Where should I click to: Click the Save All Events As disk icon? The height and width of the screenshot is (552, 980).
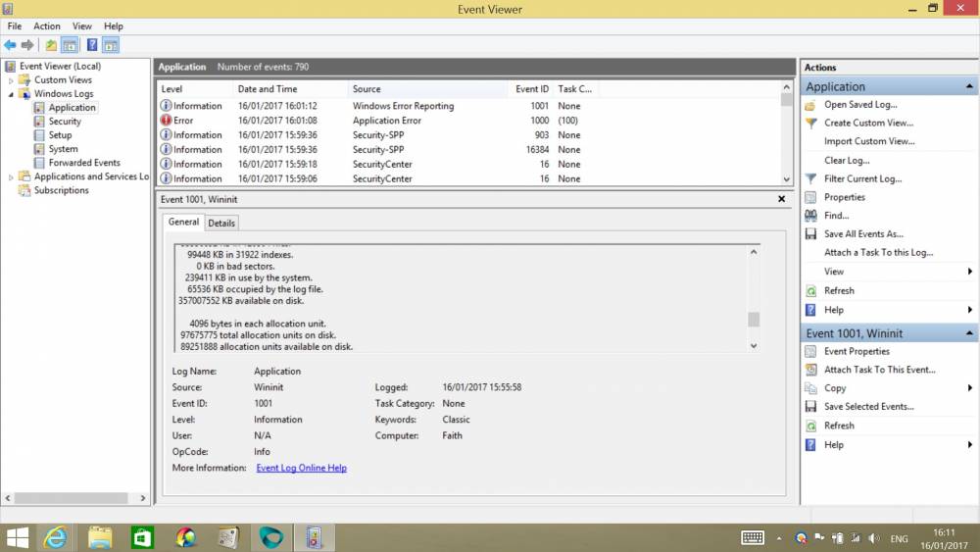tap(810, 233)
